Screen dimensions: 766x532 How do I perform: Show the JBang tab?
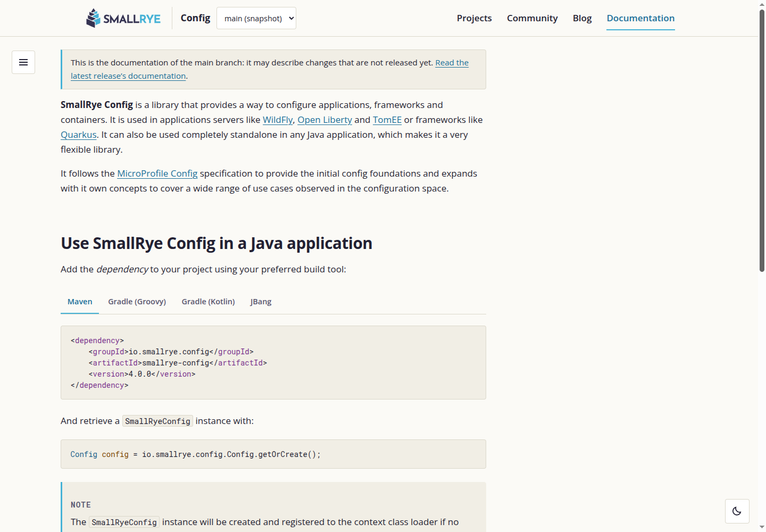(261, 302)
